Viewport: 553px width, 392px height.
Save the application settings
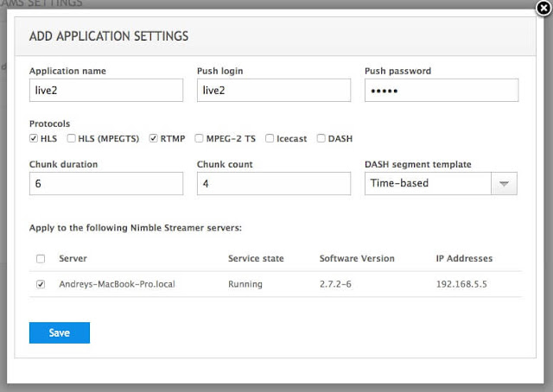(x=60, y=332)
